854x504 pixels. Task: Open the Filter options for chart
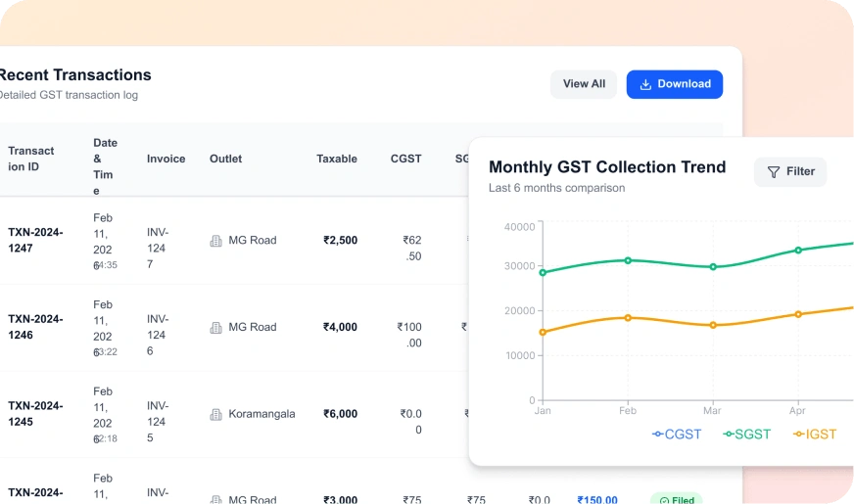[x=790, y=172]
